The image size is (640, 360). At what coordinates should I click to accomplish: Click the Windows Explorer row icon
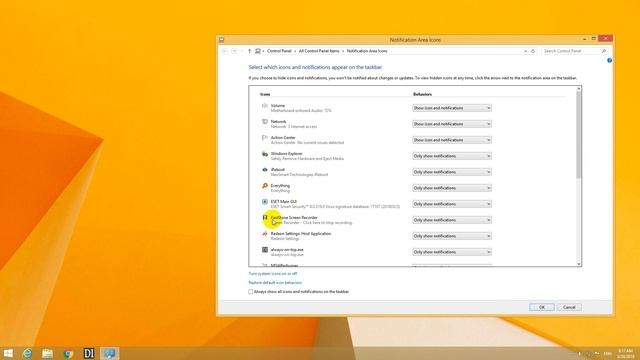click(x=264, y=154)
